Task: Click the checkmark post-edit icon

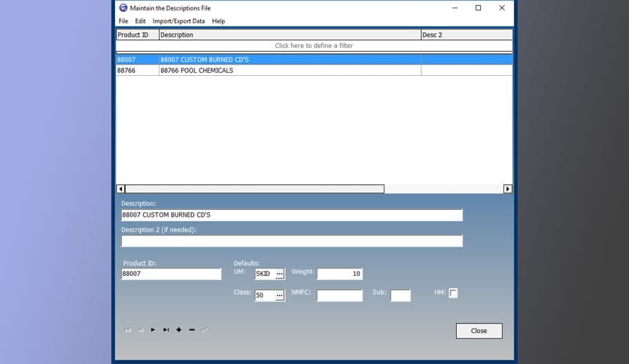Action: 205,330
